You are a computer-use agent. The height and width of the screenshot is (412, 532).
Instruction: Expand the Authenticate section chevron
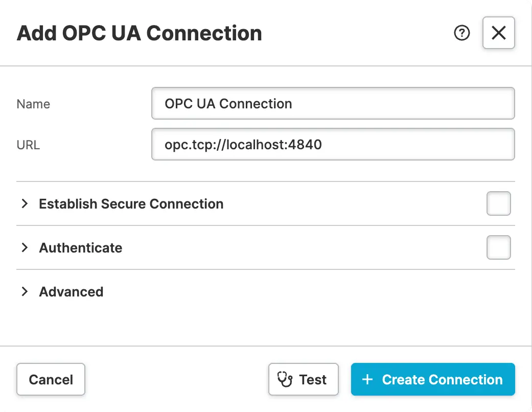coord(25,247)
